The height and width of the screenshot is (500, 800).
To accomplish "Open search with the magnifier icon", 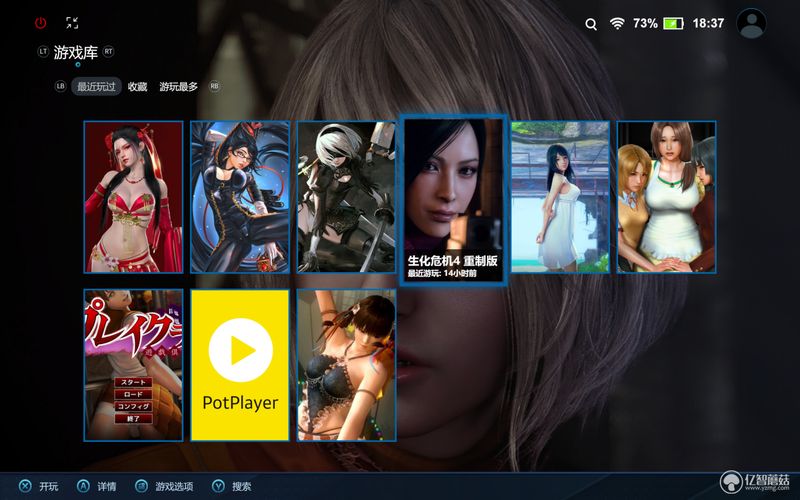I will (x=591, y=24).
